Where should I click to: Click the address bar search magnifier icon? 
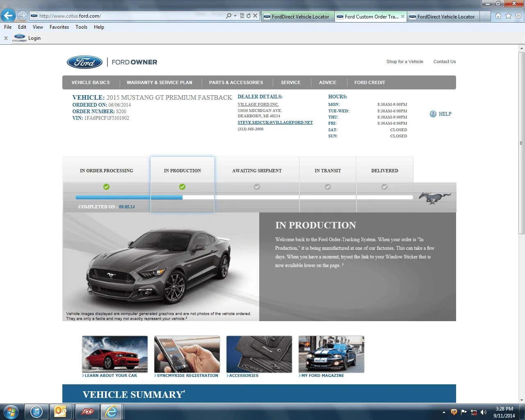[228, 16]
